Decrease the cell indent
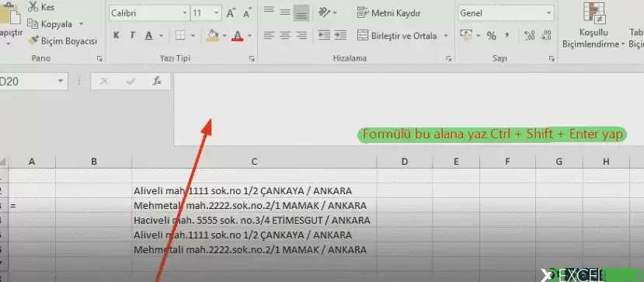Screen dimensions: 644x282 tap(325, 35)
